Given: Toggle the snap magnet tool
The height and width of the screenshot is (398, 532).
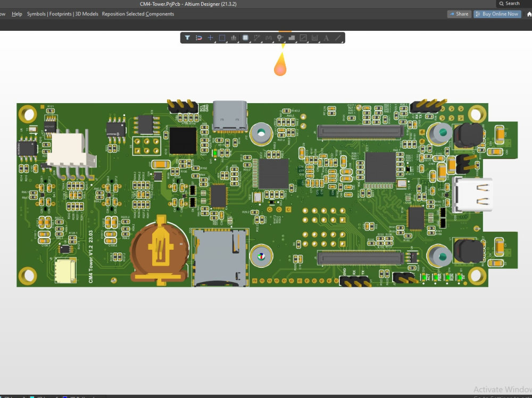Looking at the screenshot, I should pos(199,38).
